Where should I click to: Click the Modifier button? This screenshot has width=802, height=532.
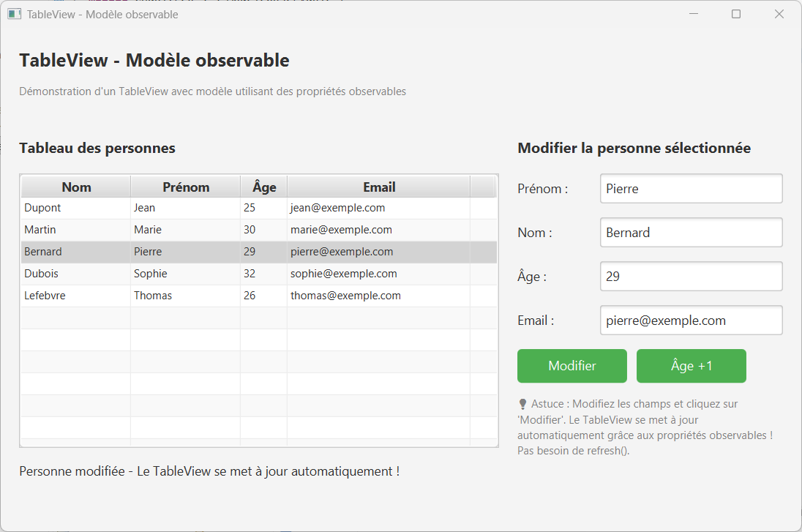click(x=571, y=365)
